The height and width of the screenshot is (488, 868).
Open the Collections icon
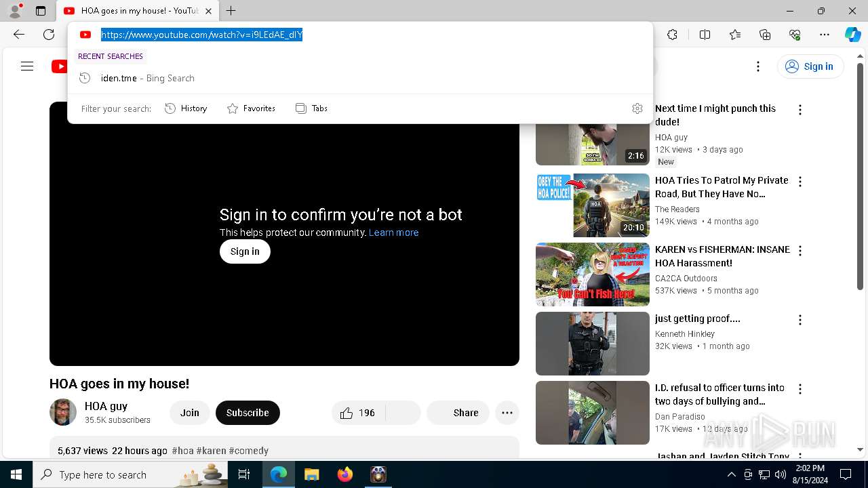point(765,35)
